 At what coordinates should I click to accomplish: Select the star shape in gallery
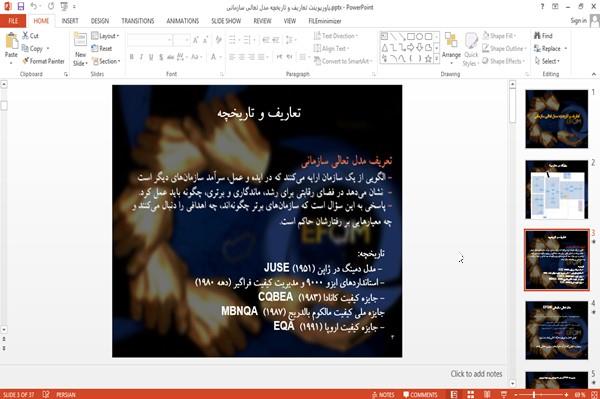pyautogui.click(x=428, y=59)
